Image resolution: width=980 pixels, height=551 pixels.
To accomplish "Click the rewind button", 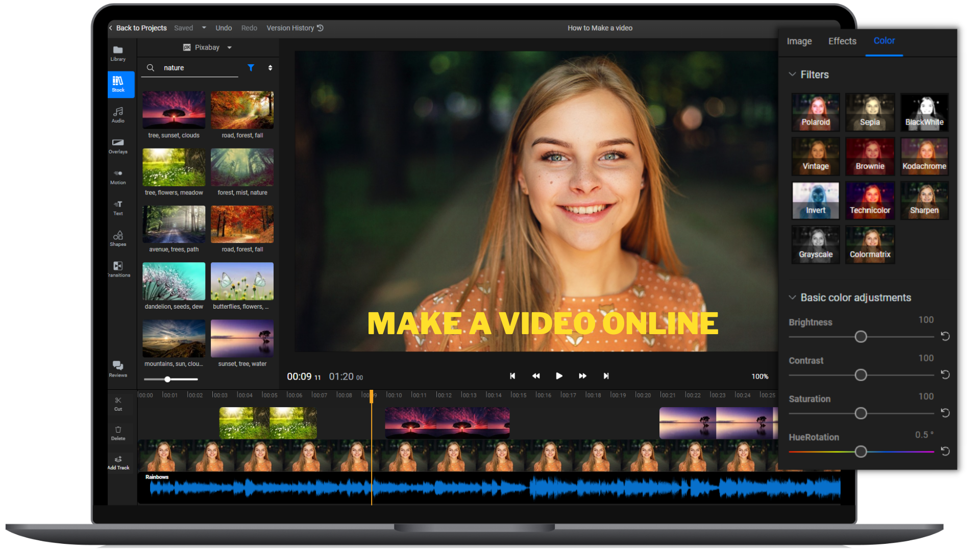I will point(536,376).
